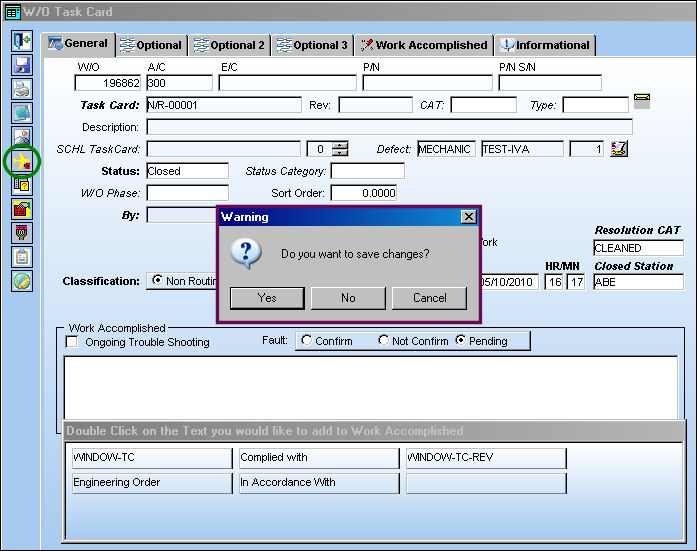This screenshot has height=551, width=697.
Task: Switch to Work Accomplished tab
Action: (424, 45)
